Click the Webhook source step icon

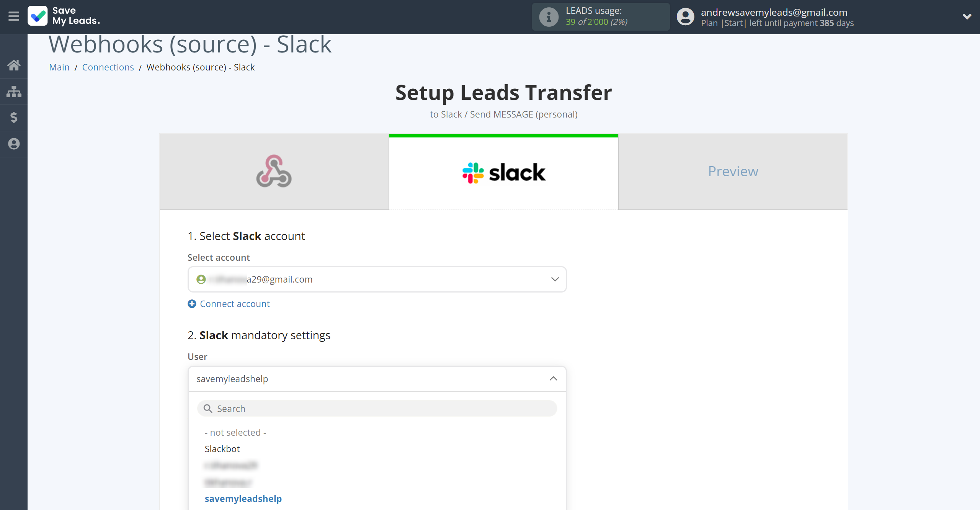(x=274, y=170)
